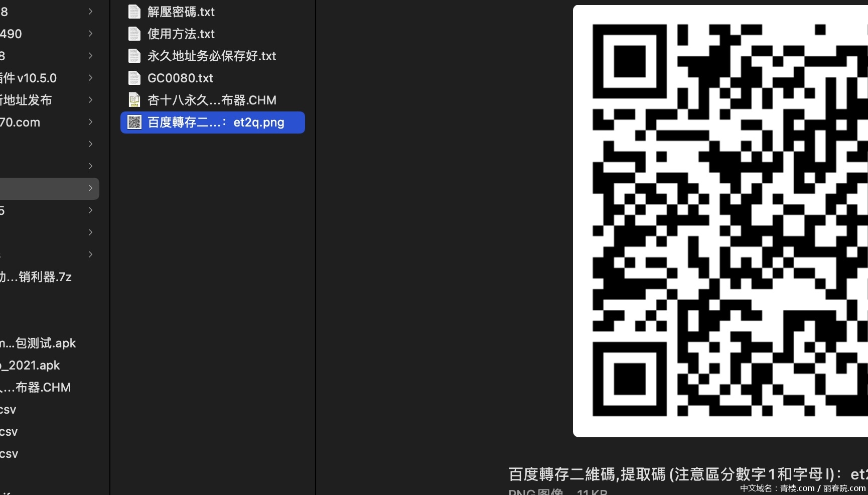Click the large QR code preview image
The width and height of the screenshot is (868, 495).
pyautogui.click(x=720, y=221)
